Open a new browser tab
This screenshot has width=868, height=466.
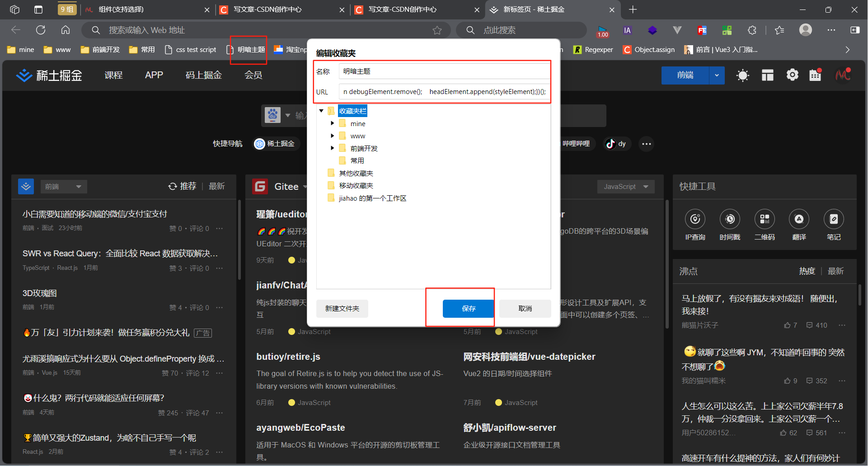[x=633, y=9]
